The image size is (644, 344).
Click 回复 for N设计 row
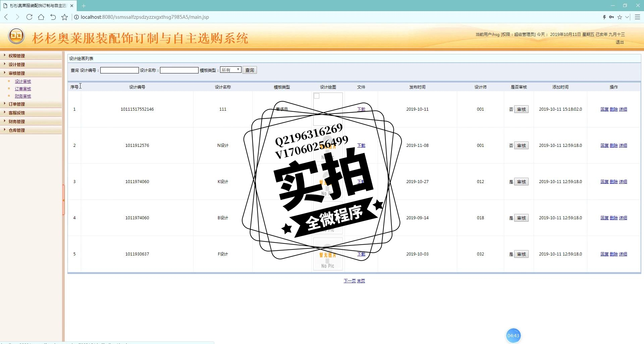(x=604, y=146)
